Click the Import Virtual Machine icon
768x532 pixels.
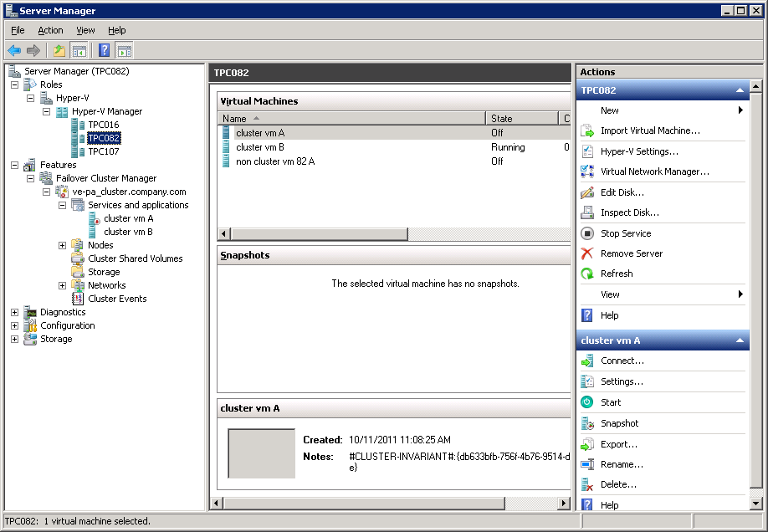point(587,130)
